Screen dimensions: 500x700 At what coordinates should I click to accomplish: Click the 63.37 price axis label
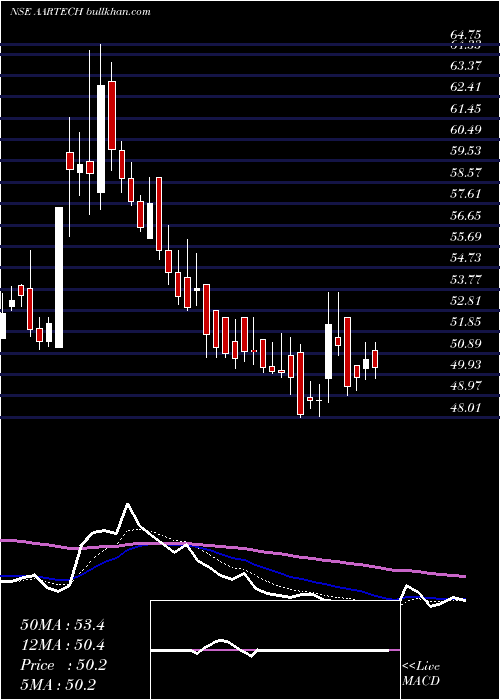466,66
